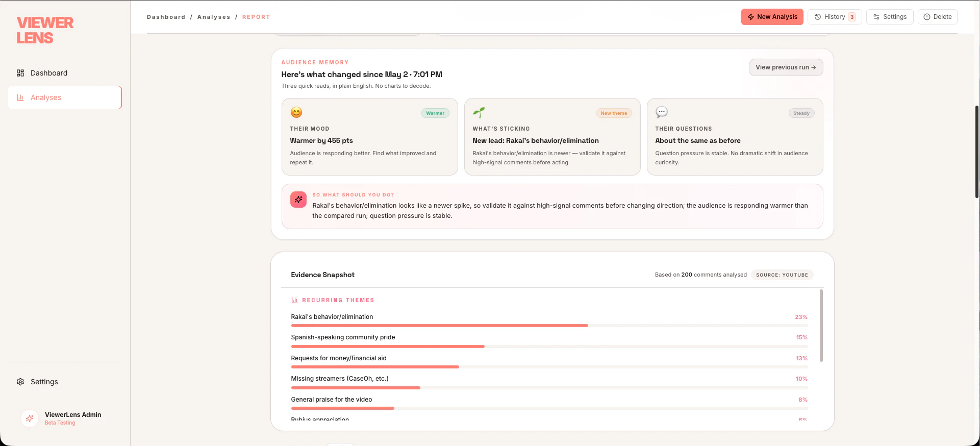Delete this report
This screenshot has width=980, height=446.
click(x=938, y=17)
